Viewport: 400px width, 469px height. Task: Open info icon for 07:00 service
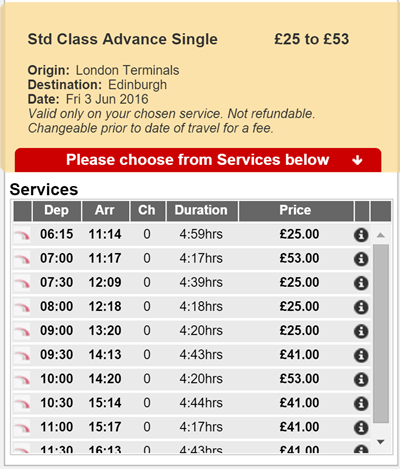(x=361, y=259)
